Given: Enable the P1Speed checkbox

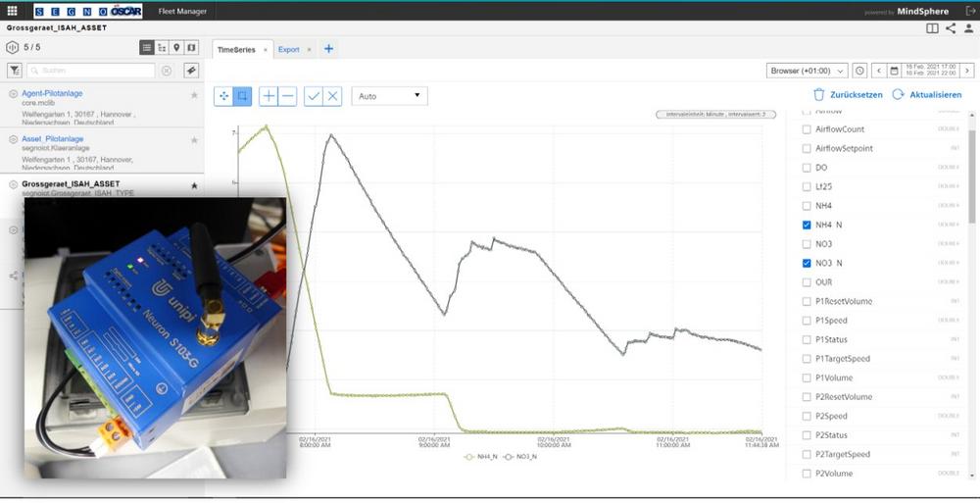Looking at the screenshot, I should click(x=807, y=321).
